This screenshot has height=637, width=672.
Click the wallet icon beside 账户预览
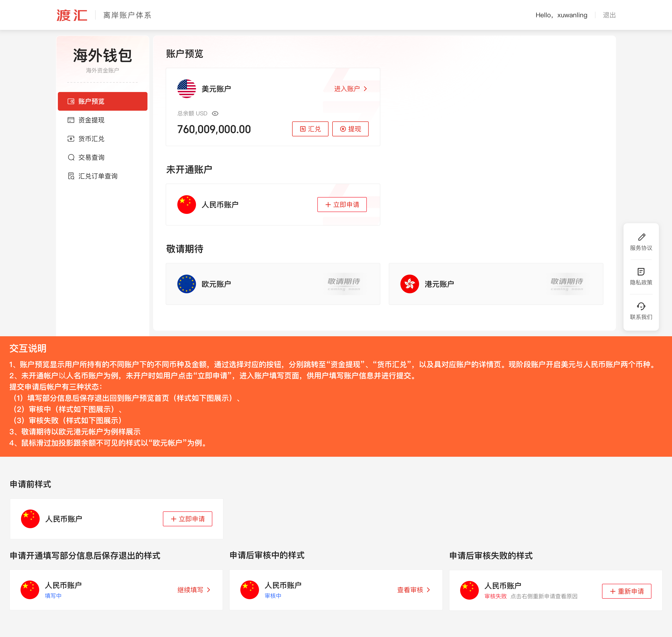point(71,101)
